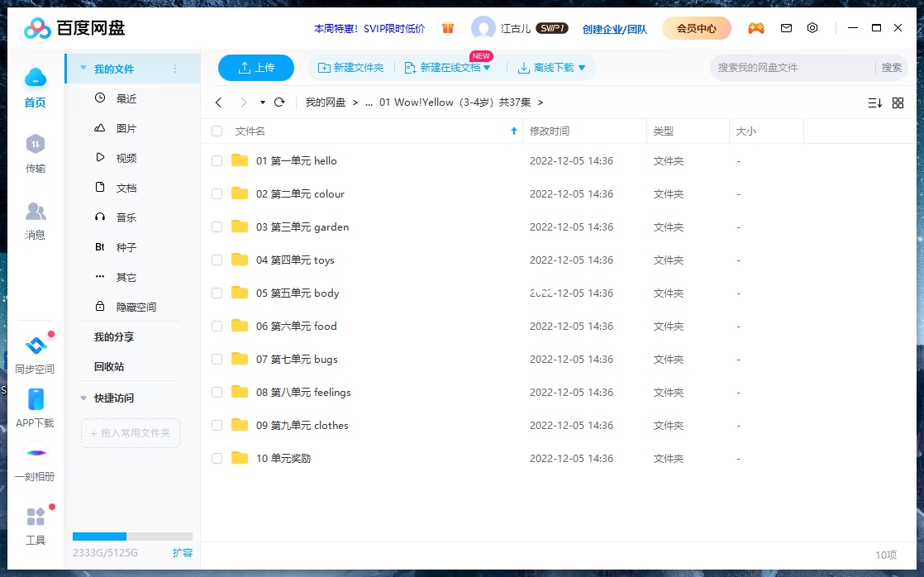Image resolution: width=924 pixels, height=577 pixels.
Task: Check the checkbox for 01 第一单元 hello
Action: [x=217, y=160]
